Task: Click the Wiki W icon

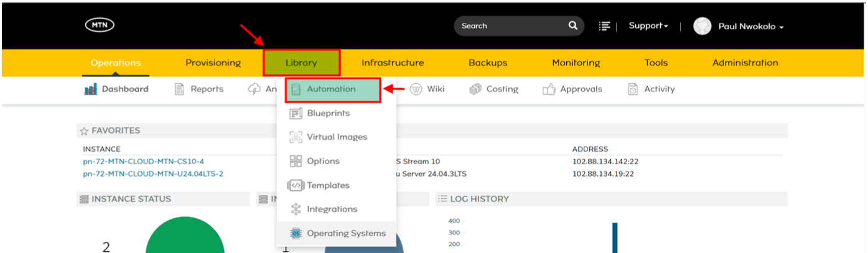Action: point(416,89)
